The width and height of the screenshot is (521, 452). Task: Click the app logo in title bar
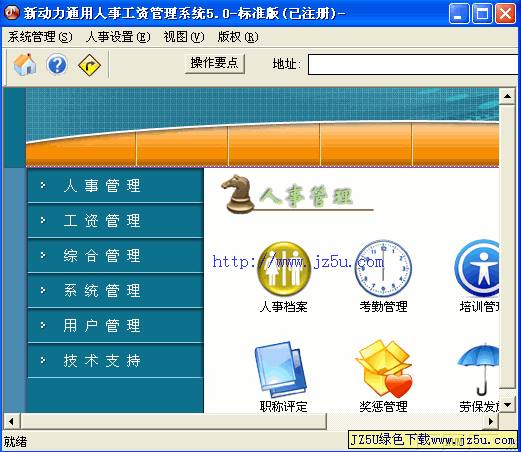point(12,13)
